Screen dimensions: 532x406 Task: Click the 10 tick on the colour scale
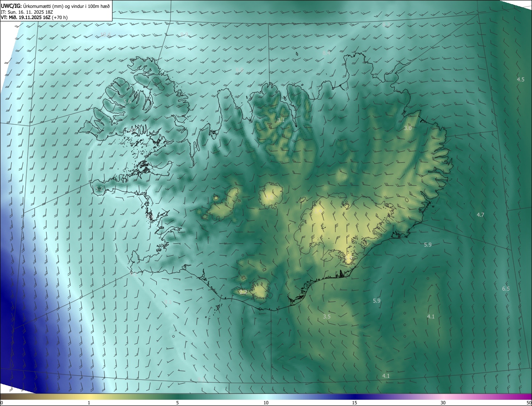(x=266, y=403)
